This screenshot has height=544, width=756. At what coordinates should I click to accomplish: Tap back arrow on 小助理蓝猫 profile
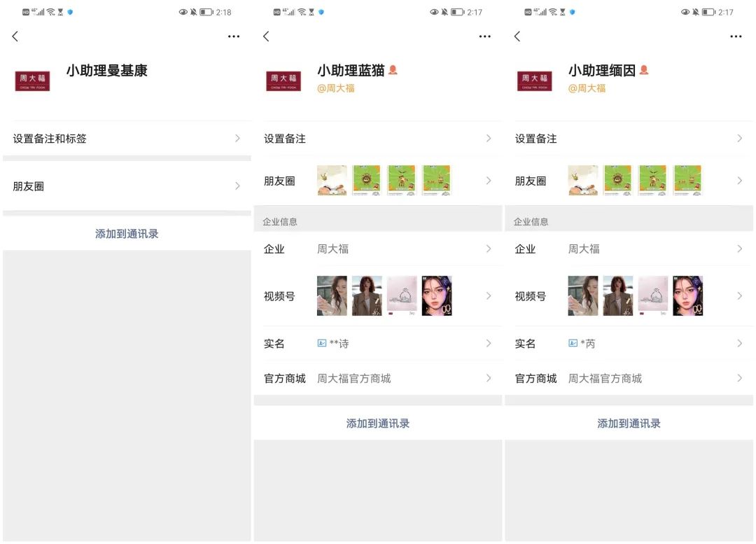coord(266,36)
